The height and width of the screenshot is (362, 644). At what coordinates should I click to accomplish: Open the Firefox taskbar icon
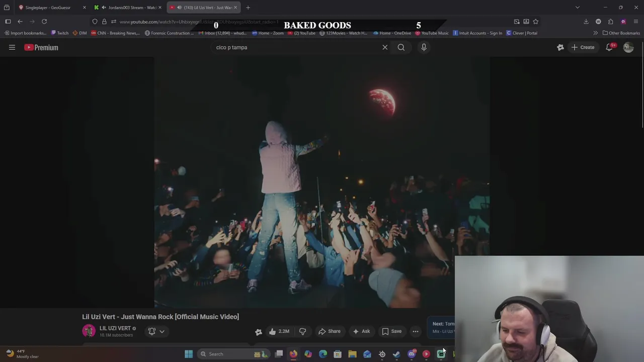pyautogui.click(x=293, y=354)
